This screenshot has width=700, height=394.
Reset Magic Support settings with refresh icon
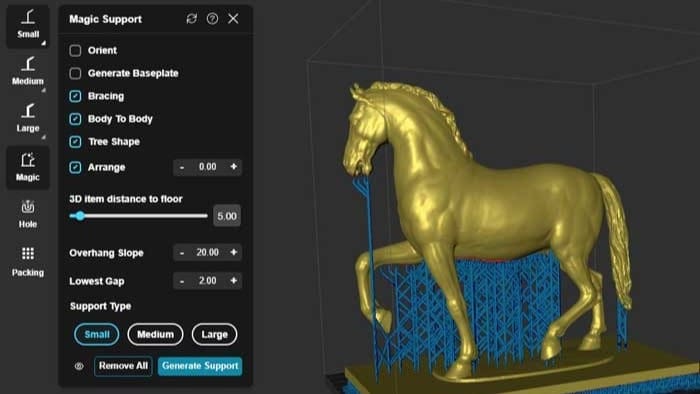click(x=192, y=18)
